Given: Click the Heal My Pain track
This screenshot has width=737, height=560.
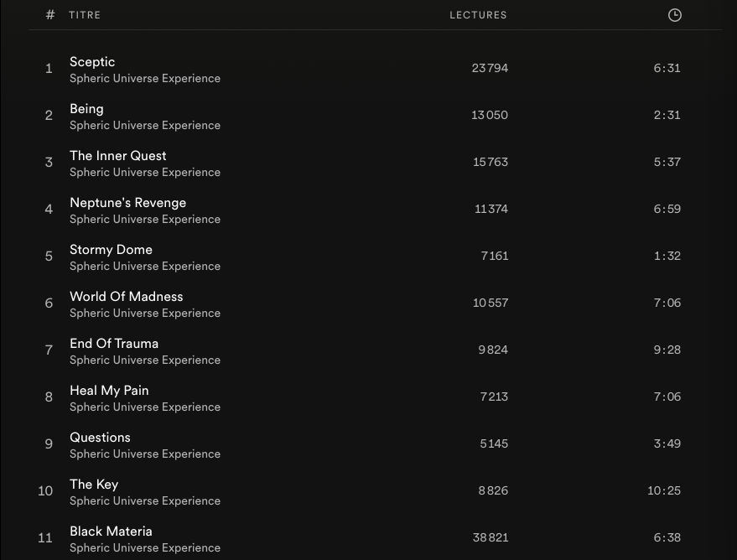Looking at the screenshot, I should click(x=109, y=391).
